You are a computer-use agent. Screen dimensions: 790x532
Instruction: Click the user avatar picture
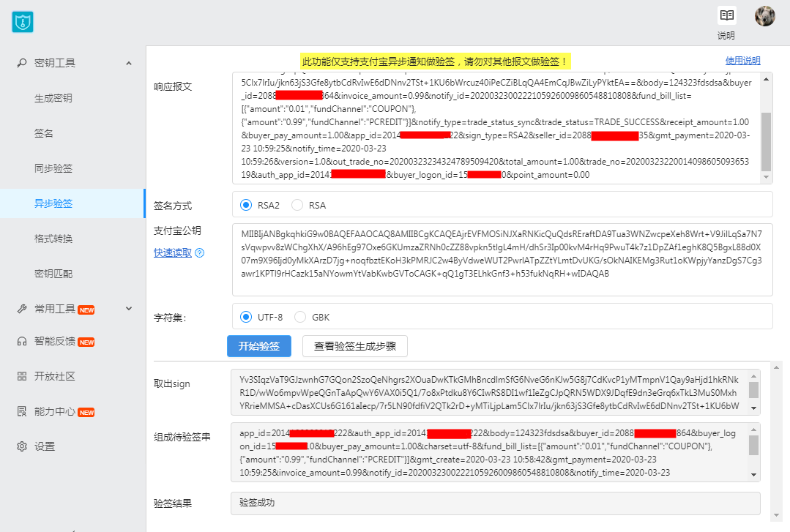pyautogui.click(x=765, y=16)
